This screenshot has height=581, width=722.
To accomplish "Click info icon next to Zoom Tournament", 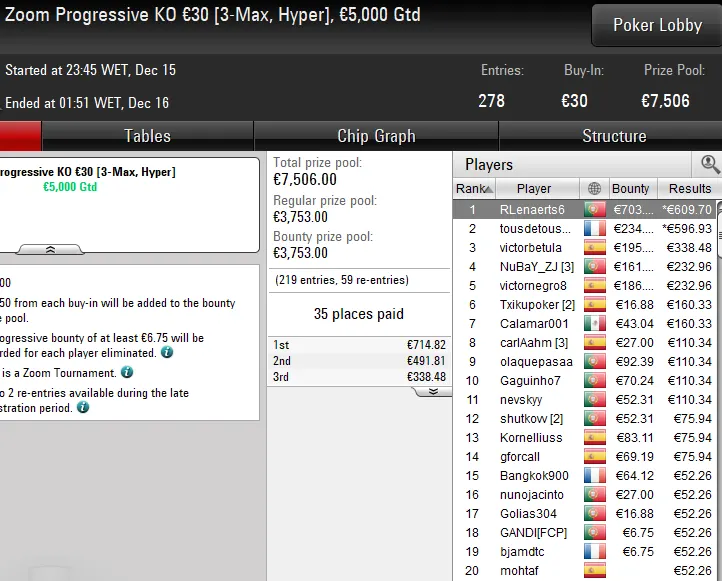I will [x=127, y=372].
